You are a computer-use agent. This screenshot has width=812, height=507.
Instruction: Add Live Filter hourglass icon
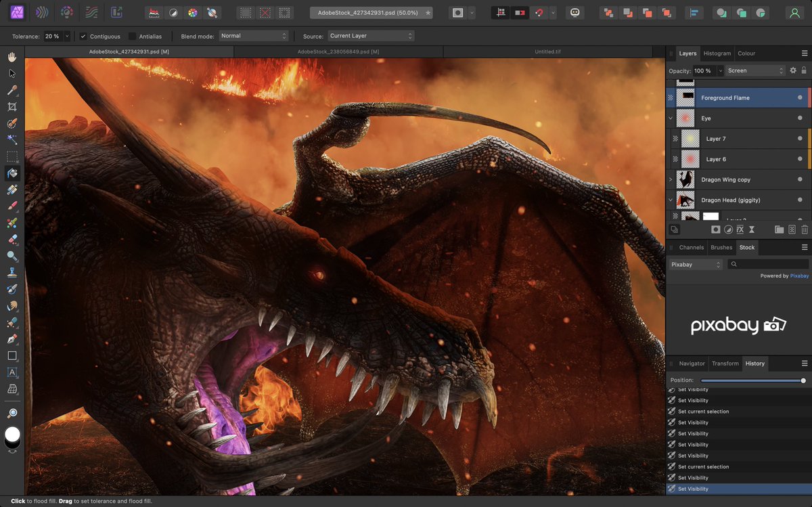click(752, 229)
